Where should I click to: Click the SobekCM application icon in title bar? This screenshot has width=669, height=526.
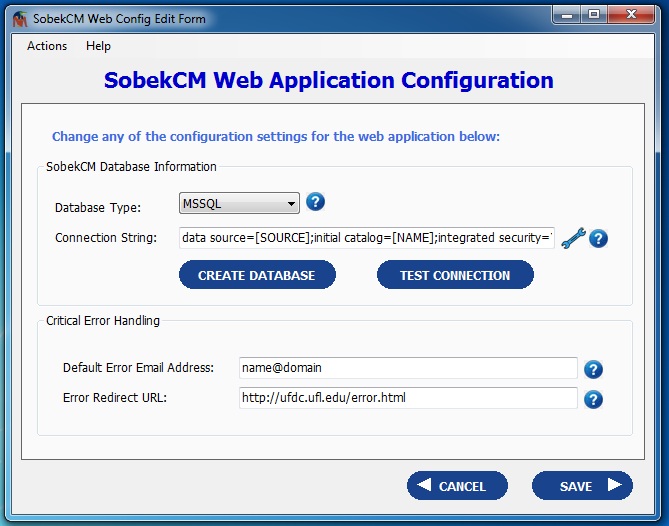click(20, 19)
